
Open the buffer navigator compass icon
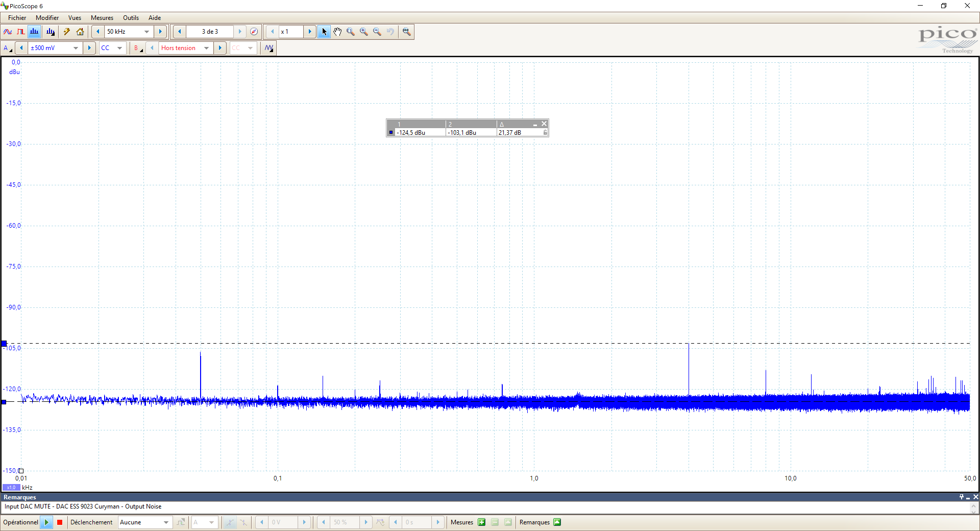point(254,32)
